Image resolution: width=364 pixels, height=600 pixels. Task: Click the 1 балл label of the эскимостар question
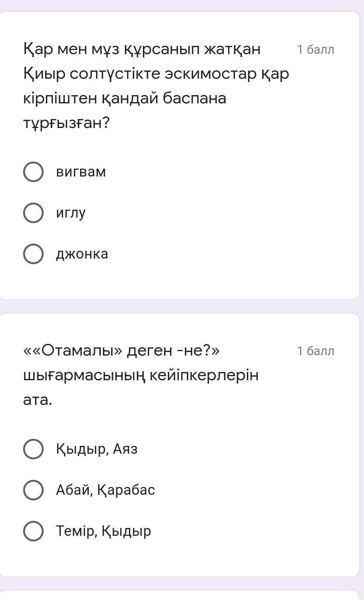click(x=316, y=50)
